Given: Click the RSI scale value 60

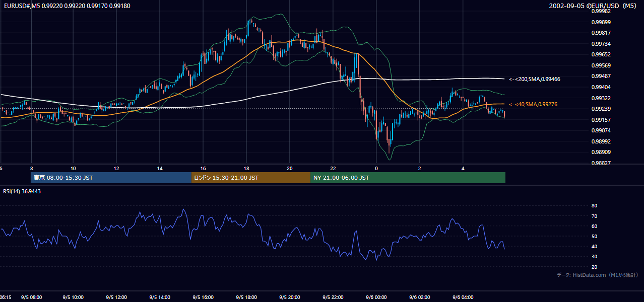Looking at the screenshot, I should pyautogui.click(x=595, y=226).
